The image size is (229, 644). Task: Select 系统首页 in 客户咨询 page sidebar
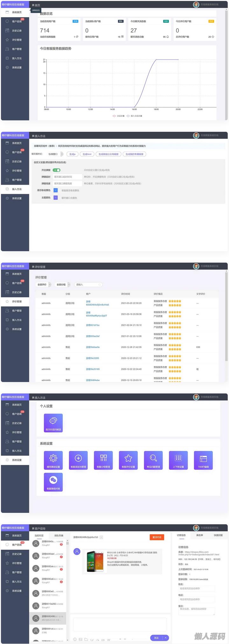click(x=15, y=535)
